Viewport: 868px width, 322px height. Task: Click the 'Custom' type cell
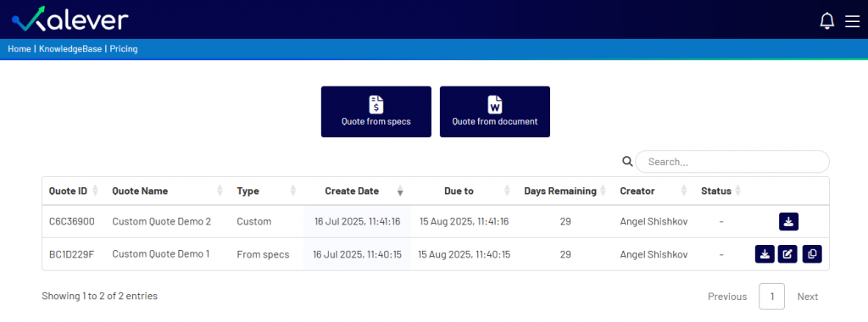click(254, 221)
